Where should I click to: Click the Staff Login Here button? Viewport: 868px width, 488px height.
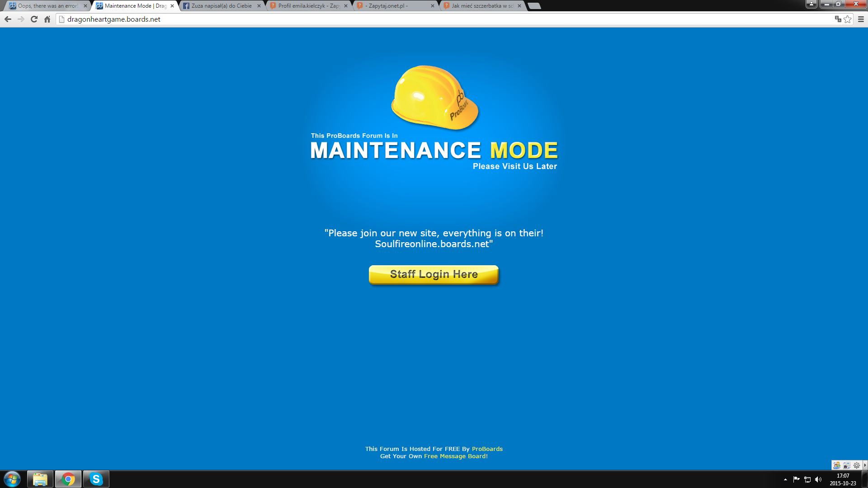coord(434,274)
